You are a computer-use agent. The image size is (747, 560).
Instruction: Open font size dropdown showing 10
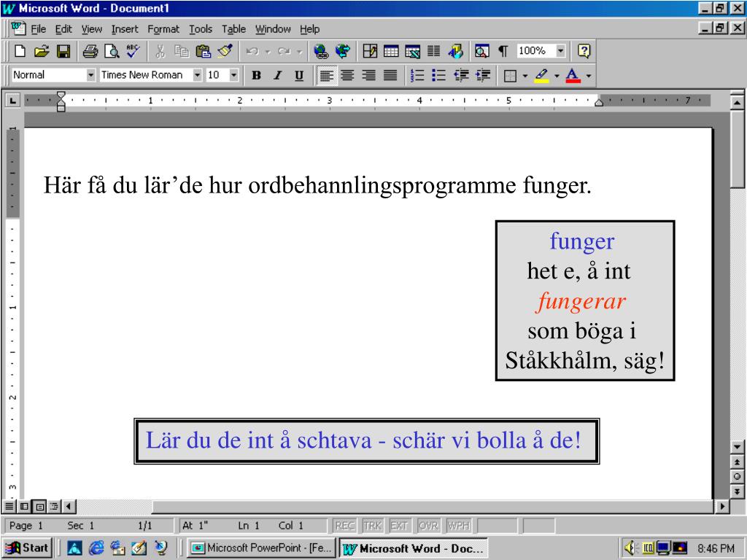[x=233, y=75]
